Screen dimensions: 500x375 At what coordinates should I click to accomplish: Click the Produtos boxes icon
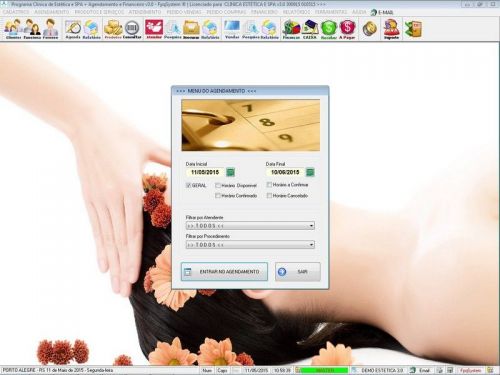pyautogui.click(x=113, y=29)
